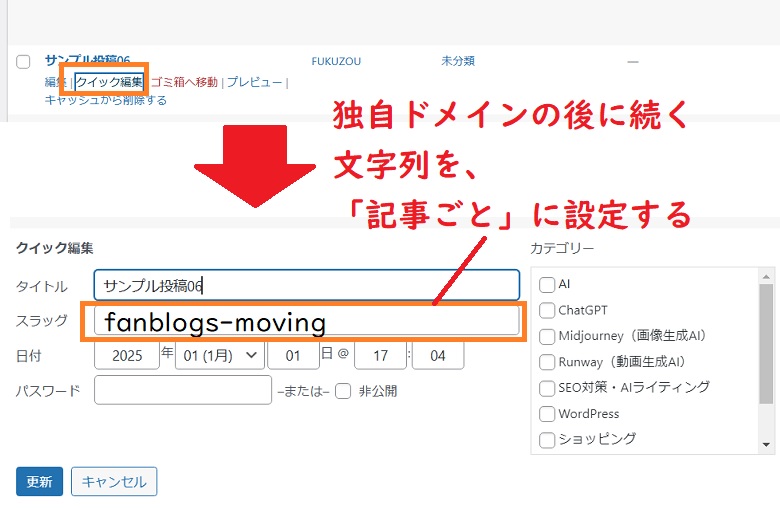The image size is (780, 508).
Task: Click the カテゴリー label
Action: click(x=562, y=248)
